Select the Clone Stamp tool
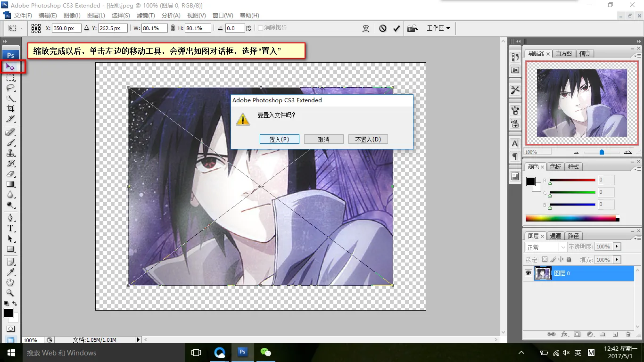Image resolution: width=644 pixels, height=362 pixels. pos(10,153)
